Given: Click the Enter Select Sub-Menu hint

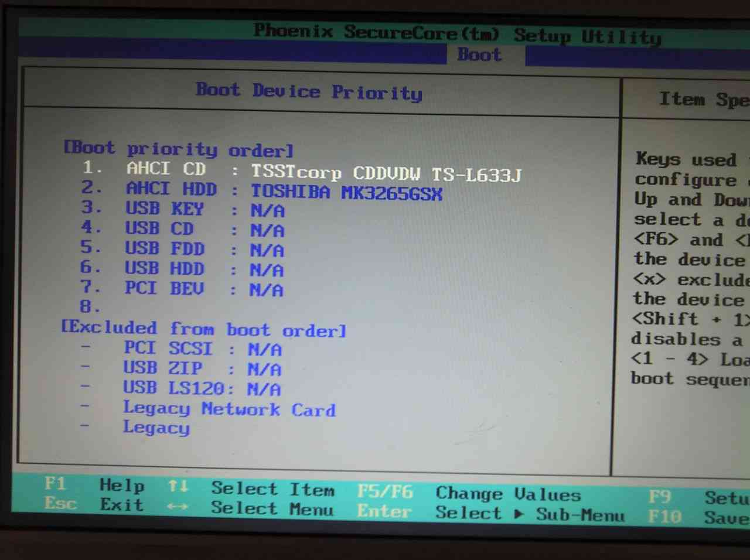Looking at the screenshot, I should pos(491,513).
